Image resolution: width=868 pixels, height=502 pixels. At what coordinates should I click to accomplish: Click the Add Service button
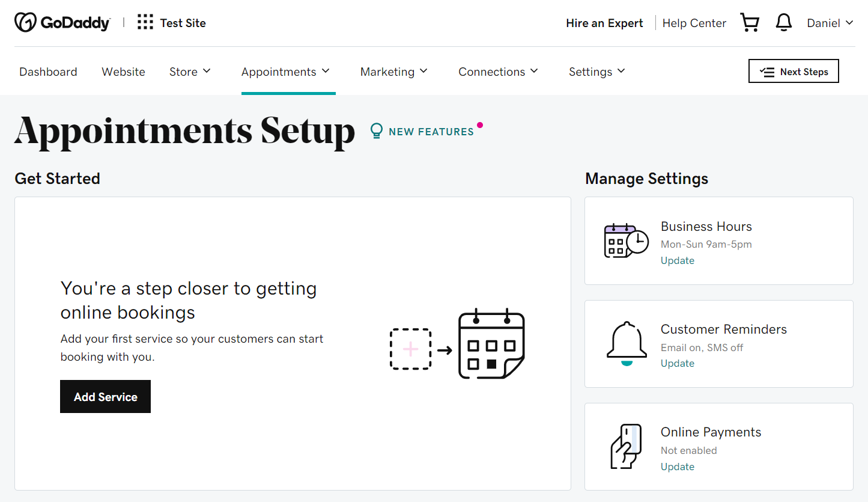[105, 397]
